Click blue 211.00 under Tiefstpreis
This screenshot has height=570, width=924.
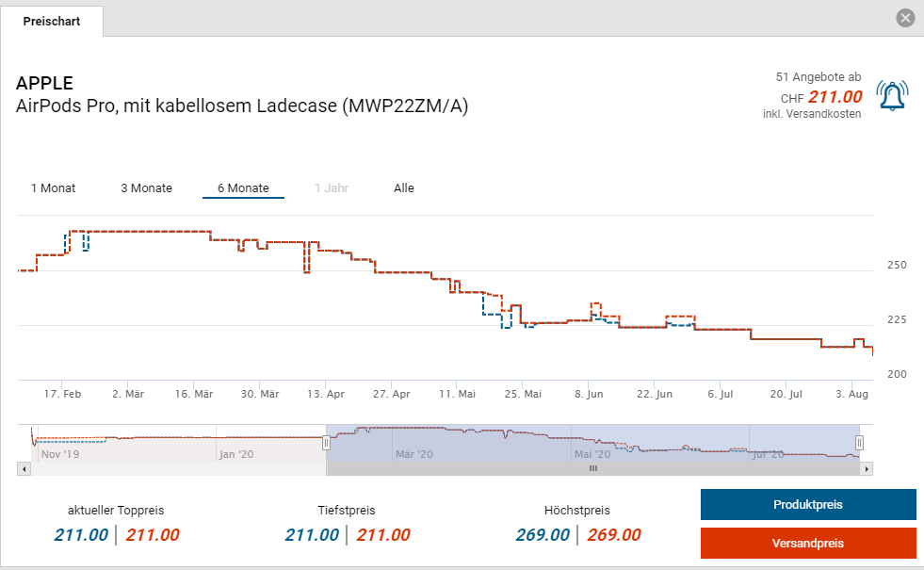coord(312,534)
